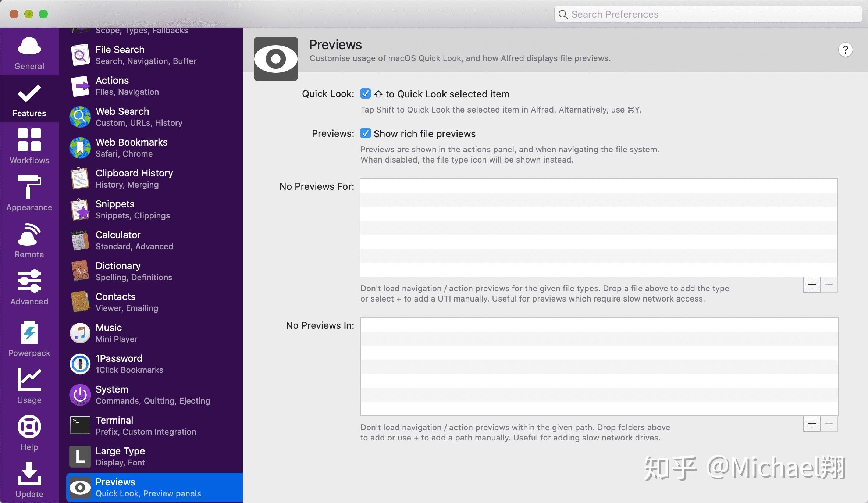Open the Powerpack battery icon

click(x=29, y=333)
